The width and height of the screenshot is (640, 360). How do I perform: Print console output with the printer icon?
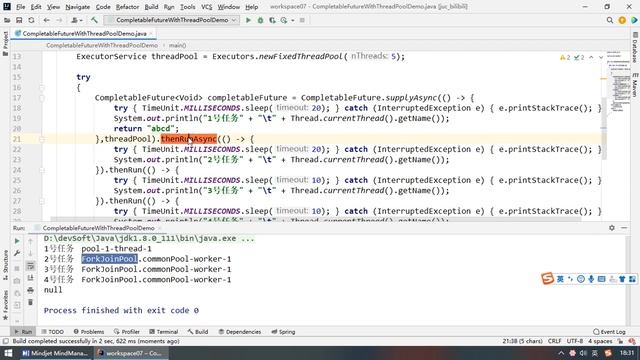point(30,290)
